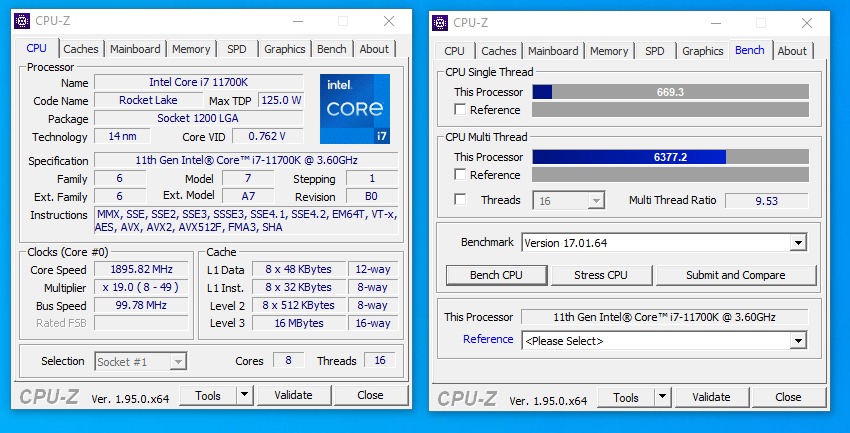Screen dimensions: 850x433
Task: Open the SPD tab in left window
Action: [237, 49]
